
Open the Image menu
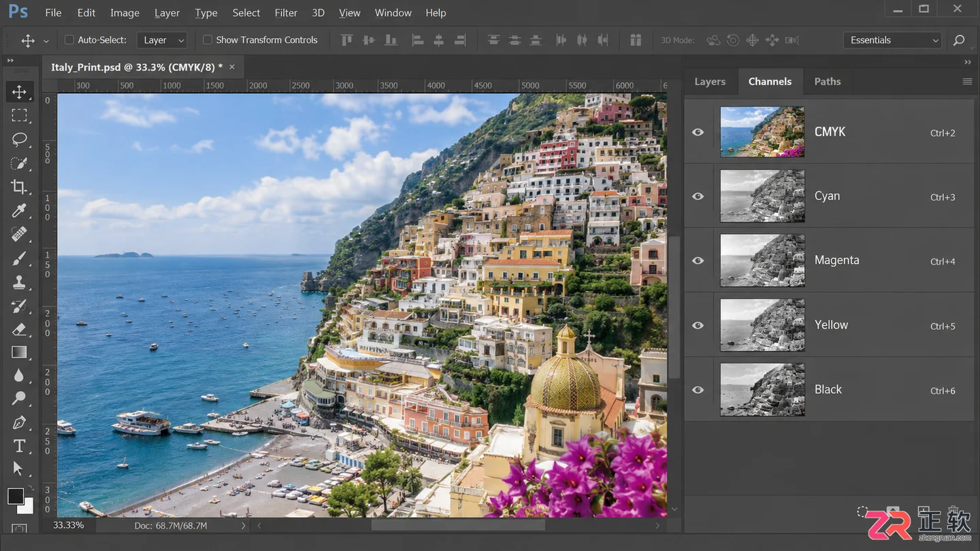[x=125, y=13]
